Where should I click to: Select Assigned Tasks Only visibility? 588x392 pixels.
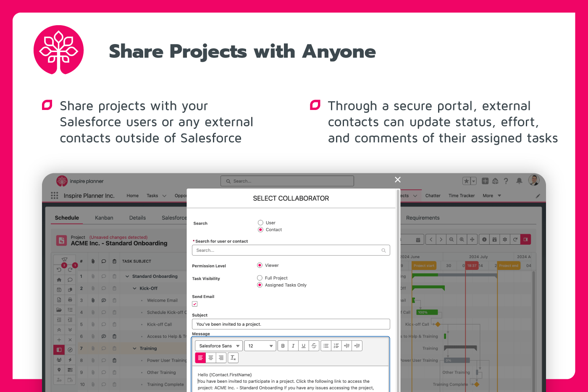coord(260,285)
